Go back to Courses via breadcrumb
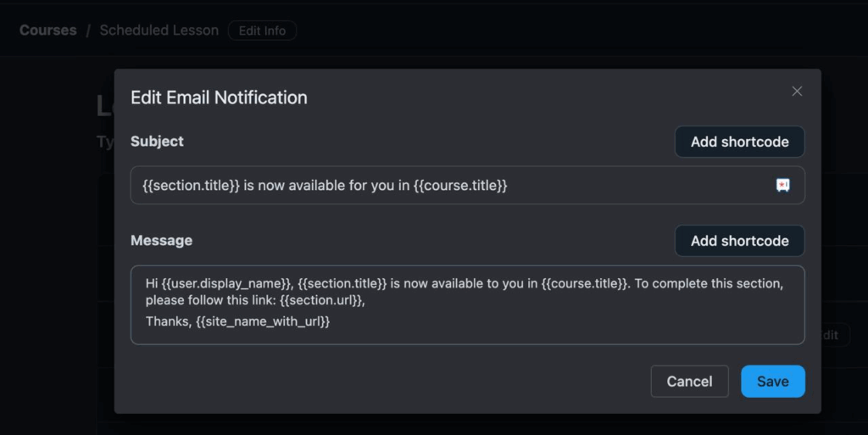This screenshot has width=868, height=435. click(x=48, y=31)
